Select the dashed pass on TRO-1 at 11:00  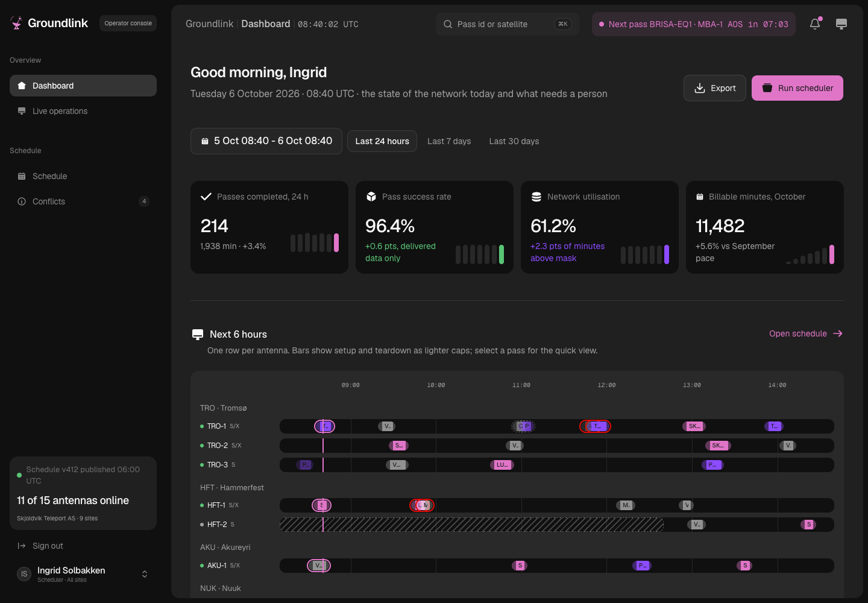click(523, 426)
